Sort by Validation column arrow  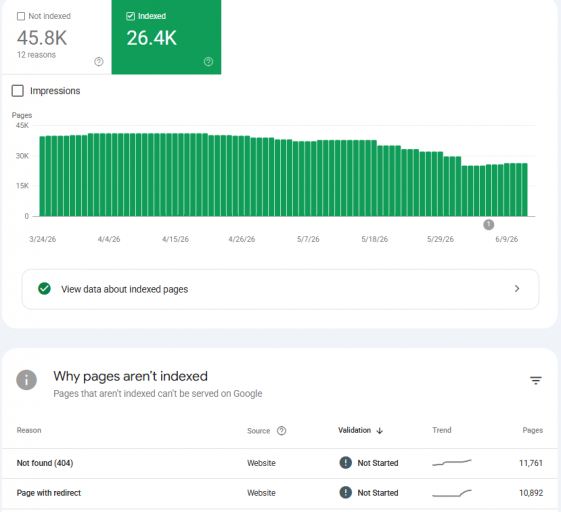380,431
